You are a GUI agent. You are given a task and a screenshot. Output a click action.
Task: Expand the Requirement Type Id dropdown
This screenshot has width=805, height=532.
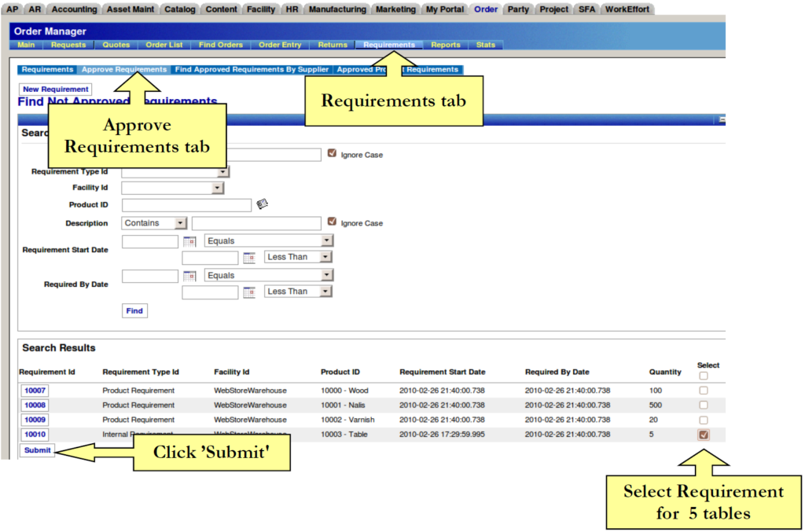click(223, 171)
